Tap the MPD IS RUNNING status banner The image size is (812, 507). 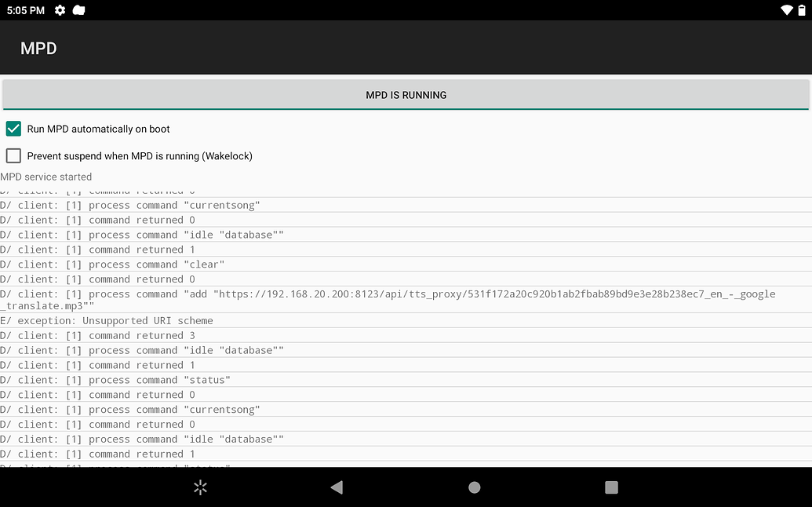(406, 94)
